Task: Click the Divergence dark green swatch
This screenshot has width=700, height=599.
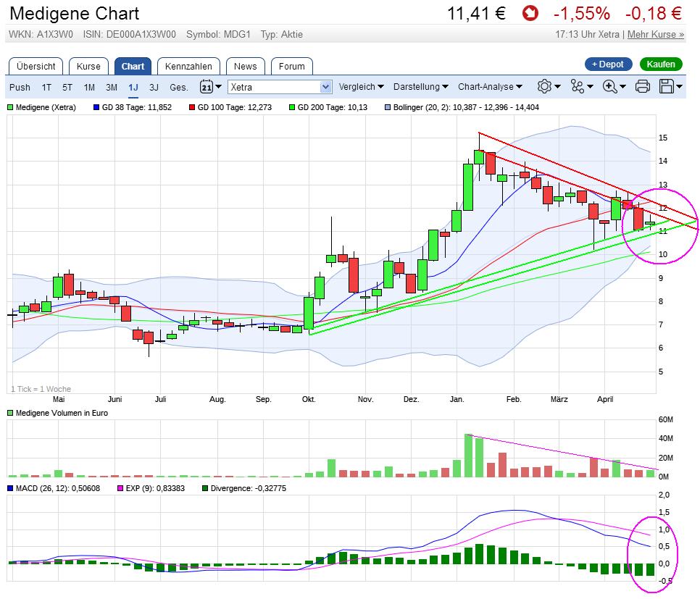Action: (x=205, y=488)
